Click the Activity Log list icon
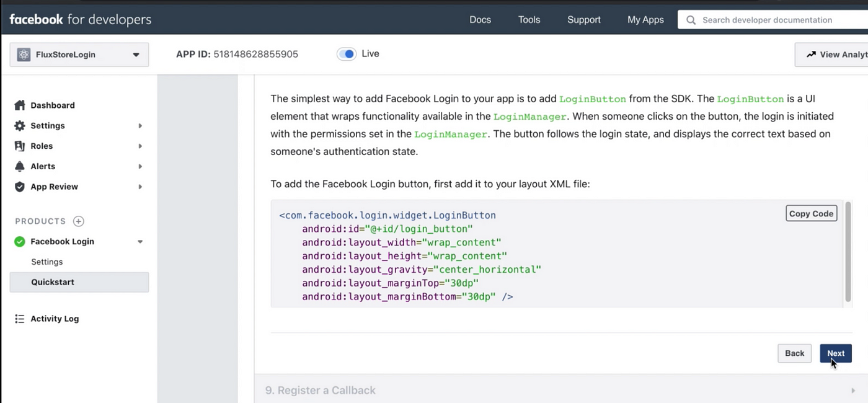This screenshot has height=403, width=868. (x=20, y=319)
